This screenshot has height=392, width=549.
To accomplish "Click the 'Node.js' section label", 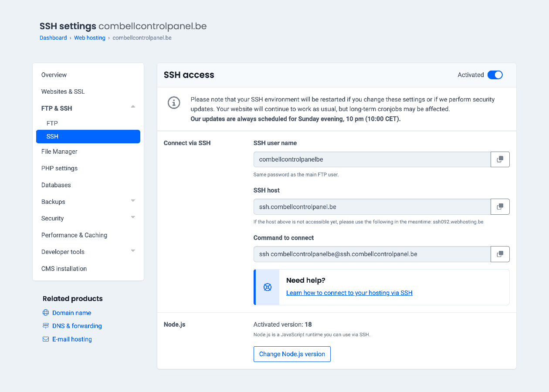I will pos(175,324).
